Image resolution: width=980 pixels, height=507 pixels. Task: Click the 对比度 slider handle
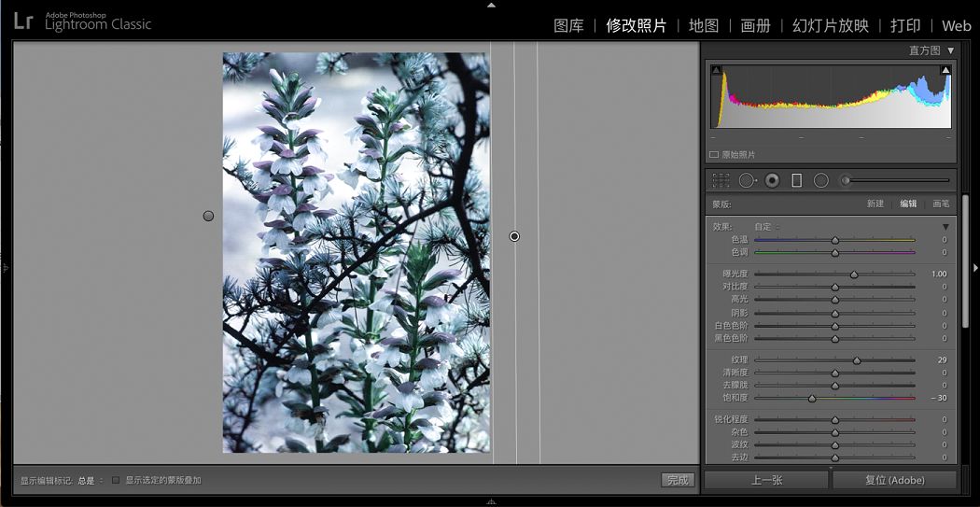pyautogui.click(x=835, y=287)
